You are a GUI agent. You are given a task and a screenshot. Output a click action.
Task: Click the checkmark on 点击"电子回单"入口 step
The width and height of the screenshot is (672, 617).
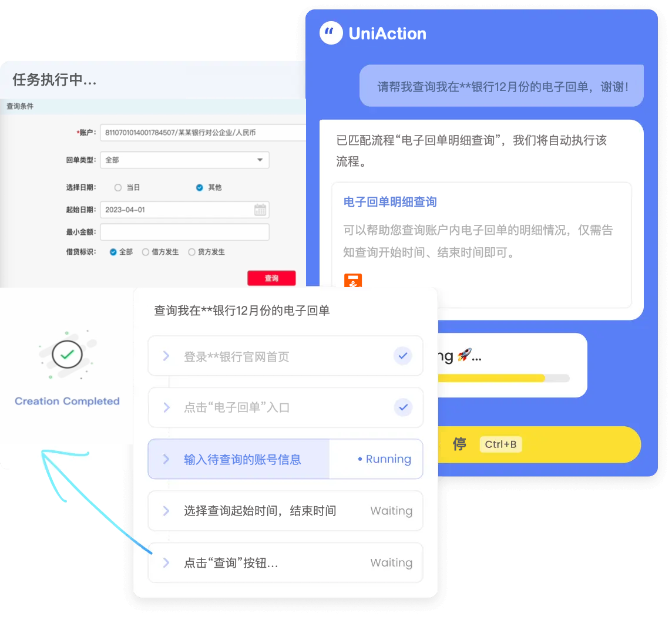(x=403, y=407)
